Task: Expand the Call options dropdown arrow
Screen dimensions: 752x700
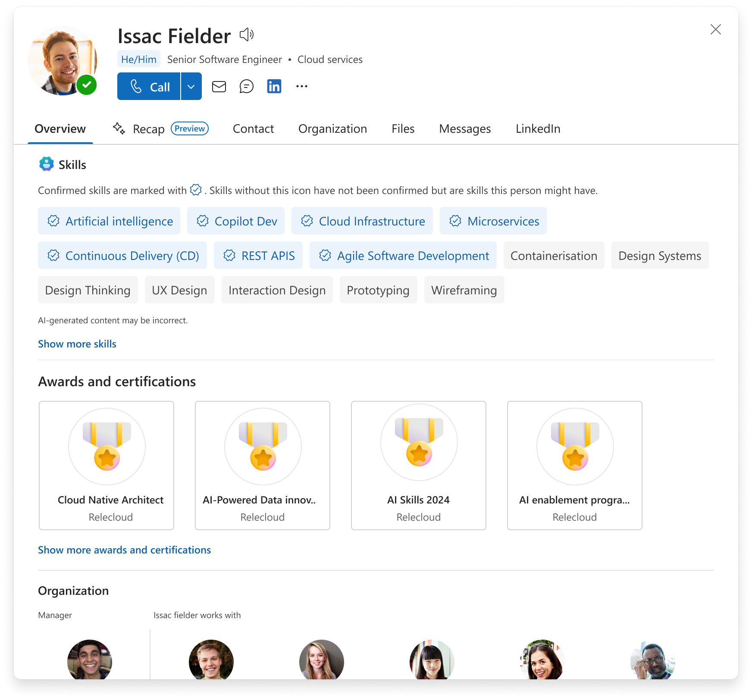Action: [x=191, y=87]
